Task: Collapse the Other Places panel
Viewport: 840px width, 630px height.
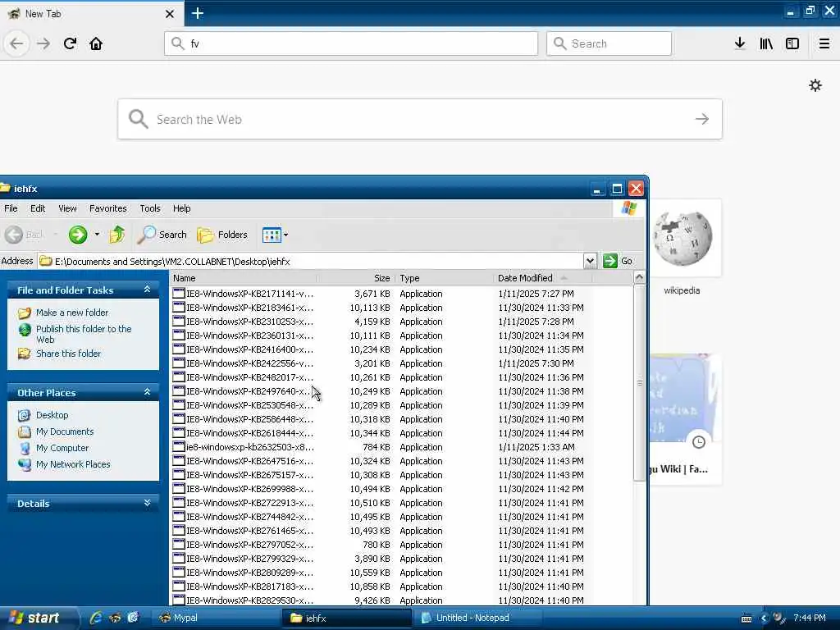Action: coord(147,392)
